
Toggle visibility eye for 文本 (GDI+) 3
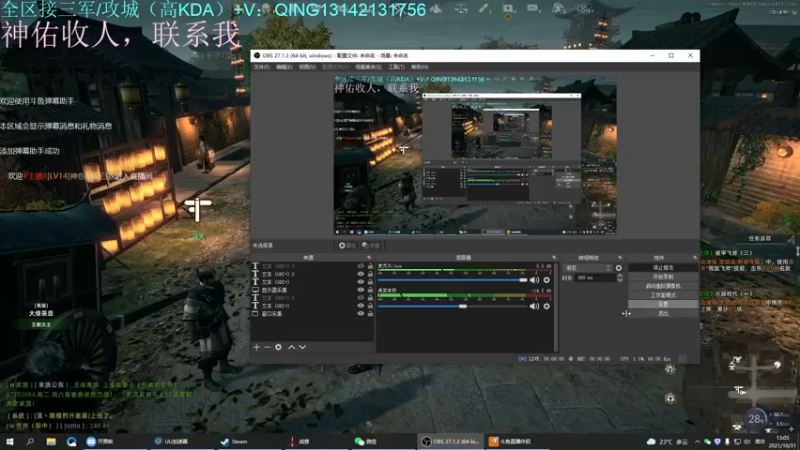coord(361,266)
